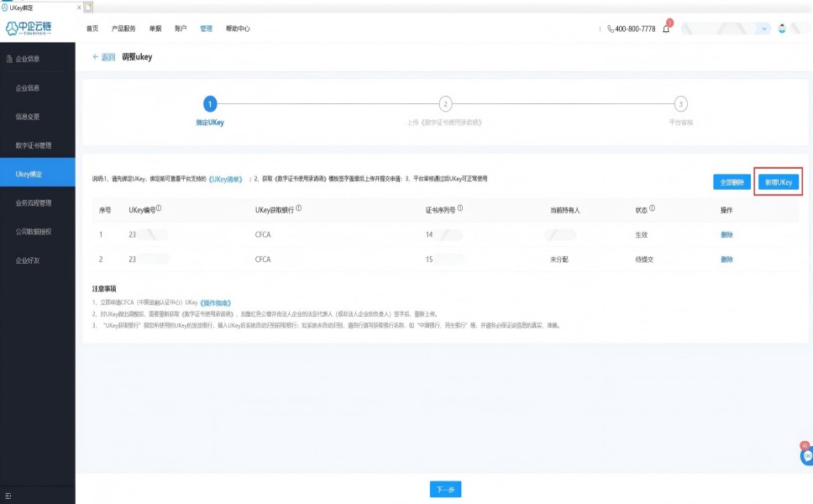The width and height of the screenshot is (813, 504).
Task: Open the user avatar icon in header
Action: [x=782, y=29]
